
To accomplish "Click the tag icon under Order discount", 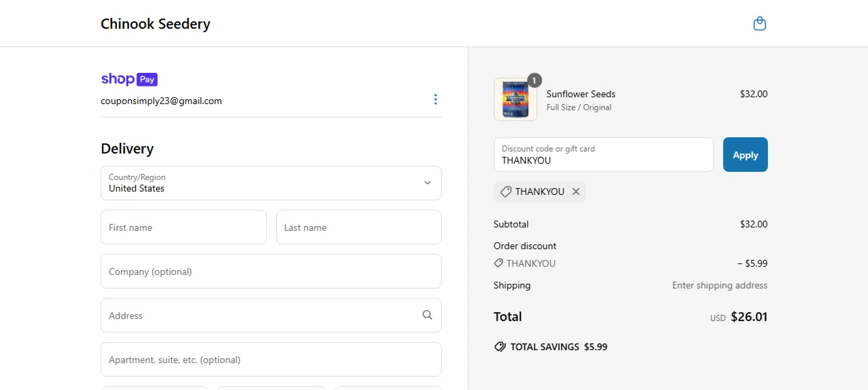I will (498, 263).
